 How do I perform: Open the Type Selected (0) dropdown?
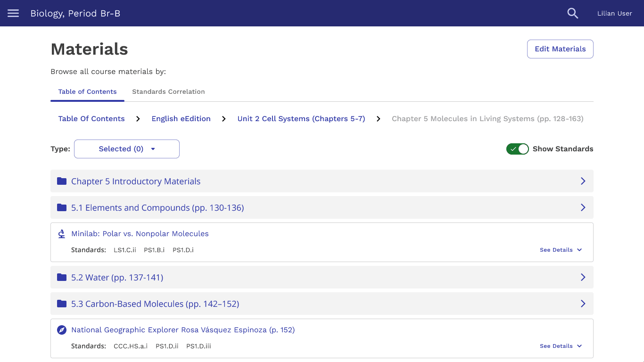126,148
